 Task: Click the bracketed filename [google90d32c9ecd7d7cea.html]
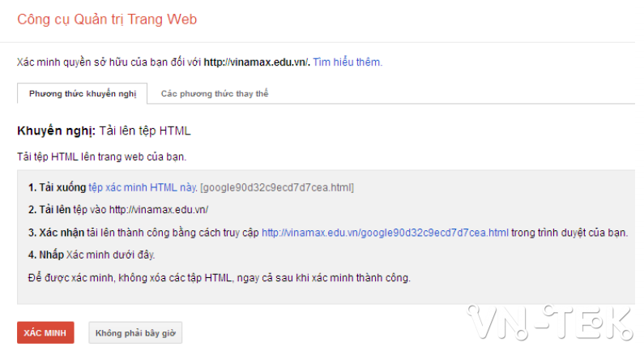[x=277, y=187]
